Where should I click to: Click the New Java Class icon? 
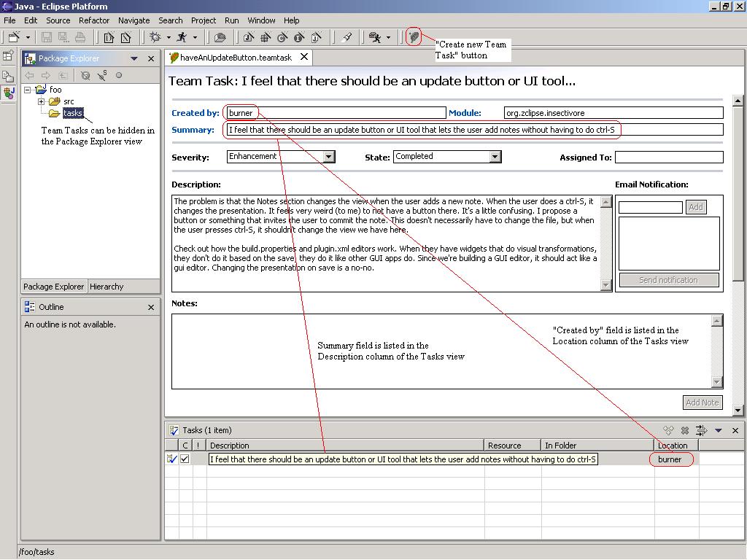[282, 37]
